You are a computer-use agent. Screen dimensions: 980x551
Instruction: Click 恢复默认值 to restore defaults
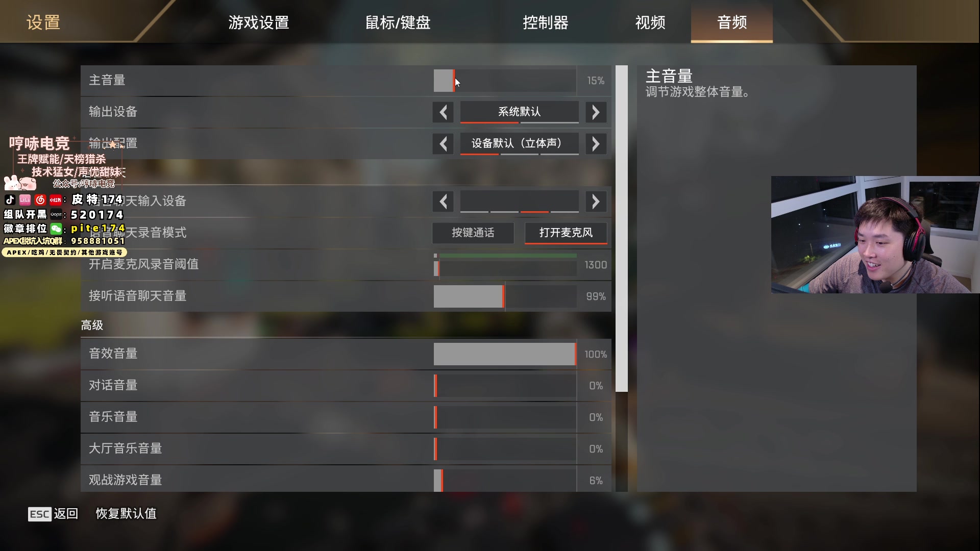coord(126,514)
